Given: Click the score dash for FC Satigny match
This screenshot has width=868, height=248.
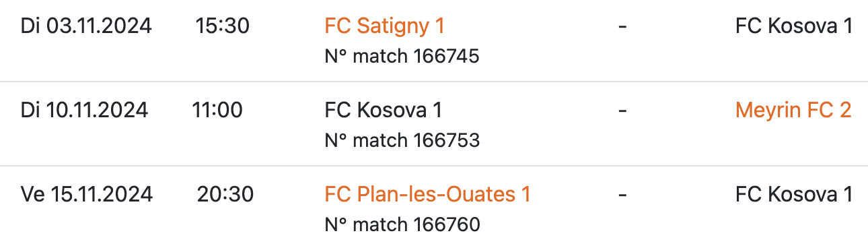Looking at the screenshot, I should click(622, 27).
